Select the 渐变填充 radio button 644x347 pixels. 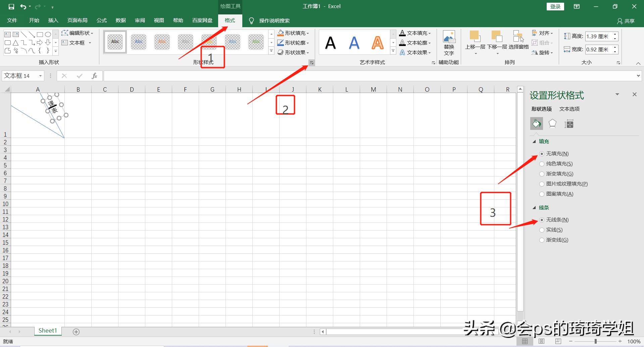coord(542,174)
